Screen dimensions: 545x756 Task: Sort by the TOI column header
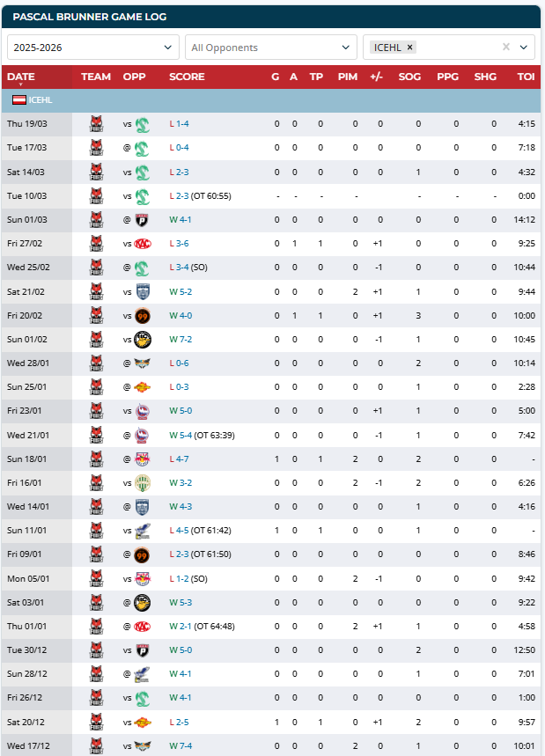pyautogui.click(x=526, y=77)
